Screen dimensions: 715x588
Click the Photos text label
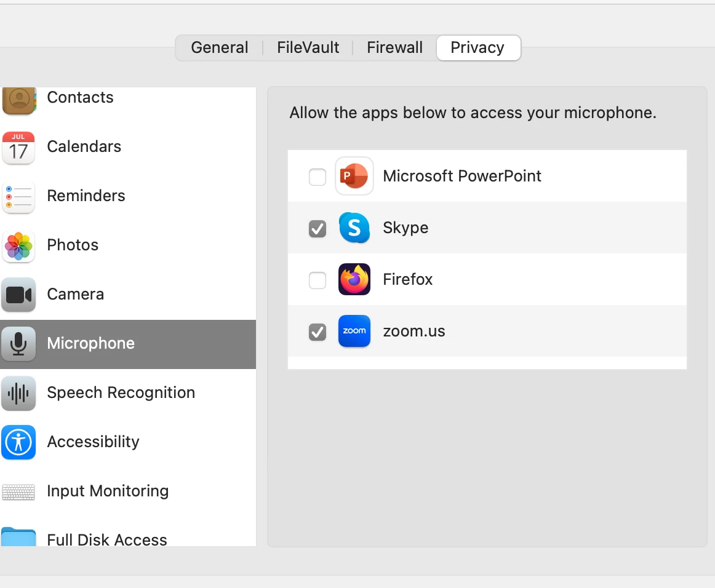click(x=73, y=245)
